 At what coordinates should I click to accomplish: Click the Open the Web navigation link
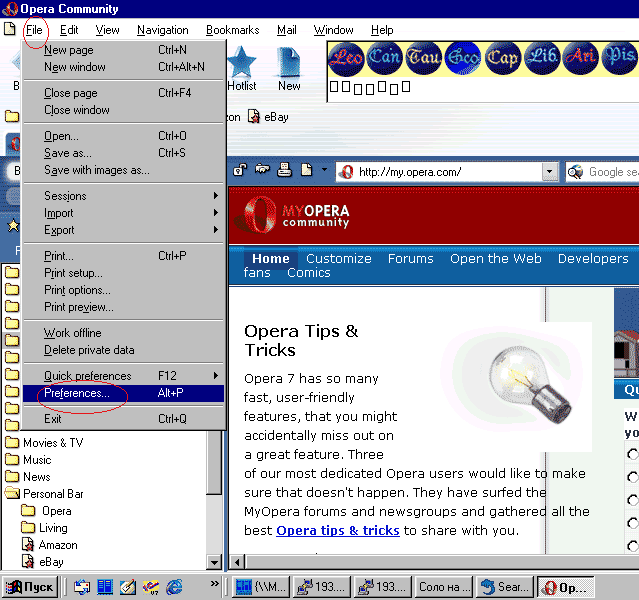(x=496, y=258)
